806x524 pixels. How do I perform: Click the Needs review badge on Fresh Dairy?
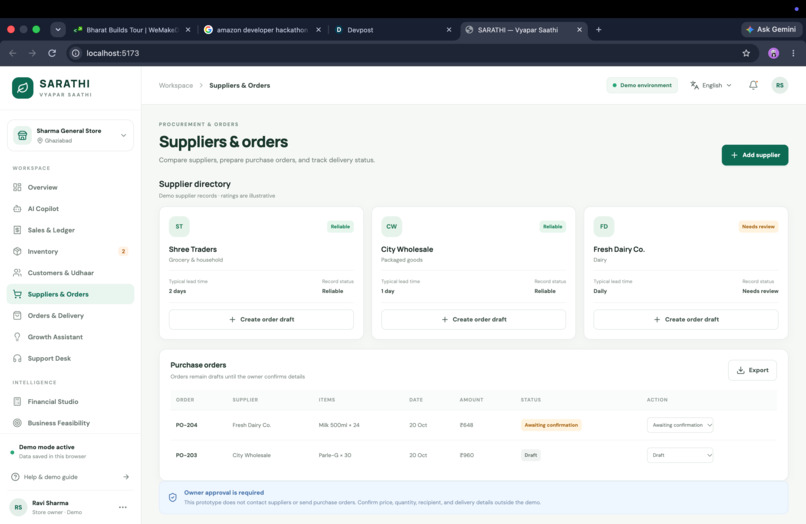pos(758,226)
